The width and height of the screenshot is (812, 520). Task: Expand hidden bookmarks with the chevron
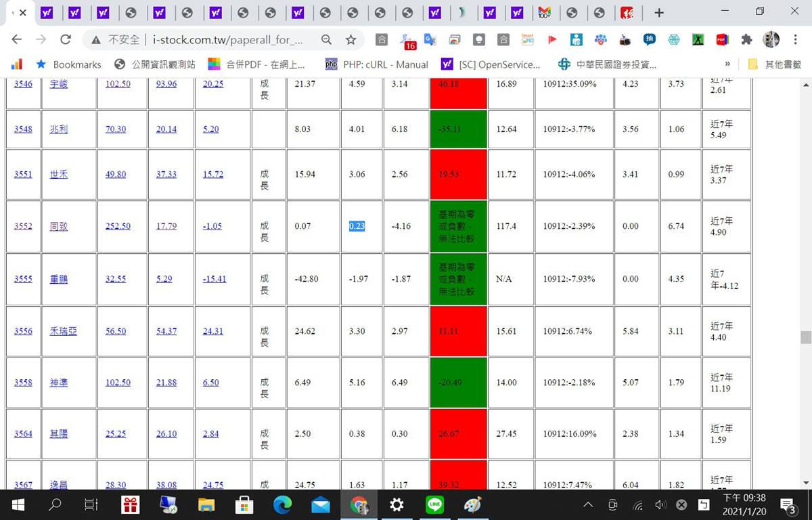[x=727, y=64]
